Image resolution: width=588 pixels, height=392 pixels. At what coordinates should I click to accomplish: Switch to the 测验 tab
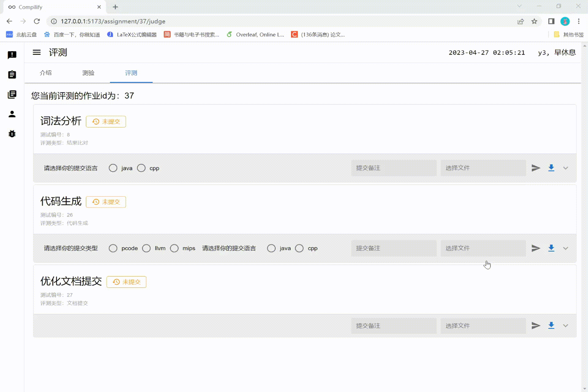(x=88, y=73)
